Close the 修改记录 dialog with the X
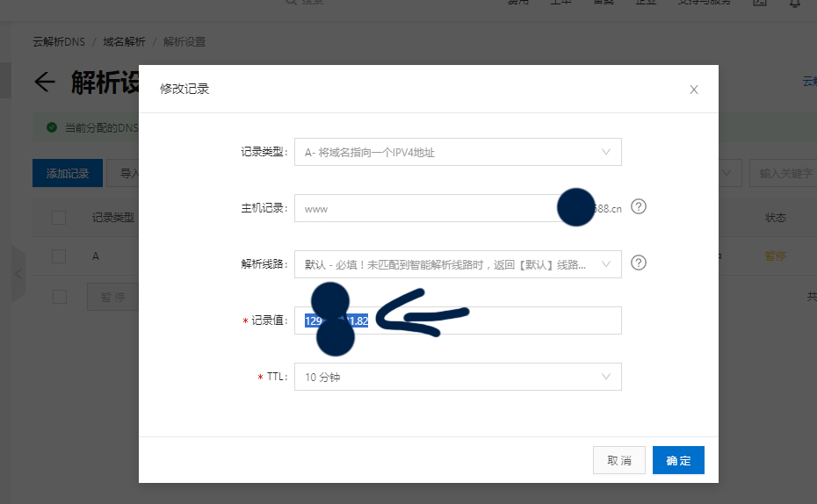The image size is (817, 504). point(693,90)
